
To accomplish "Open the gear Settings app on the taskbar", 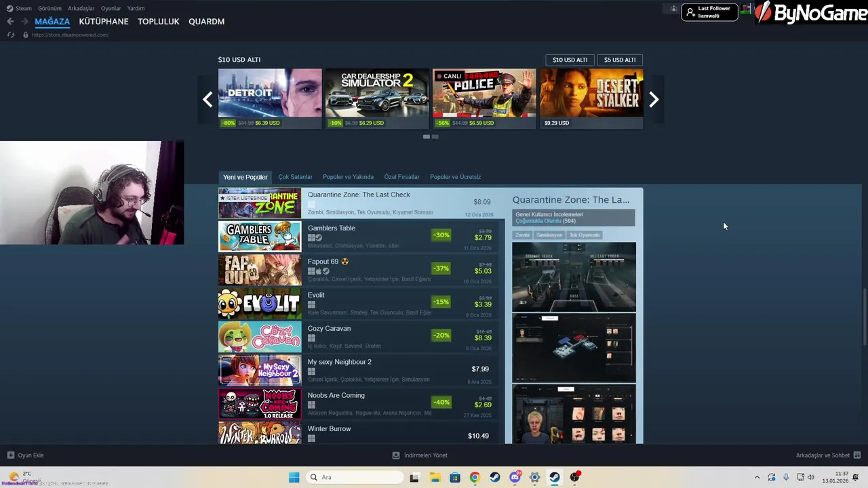I will click(534, 477).
